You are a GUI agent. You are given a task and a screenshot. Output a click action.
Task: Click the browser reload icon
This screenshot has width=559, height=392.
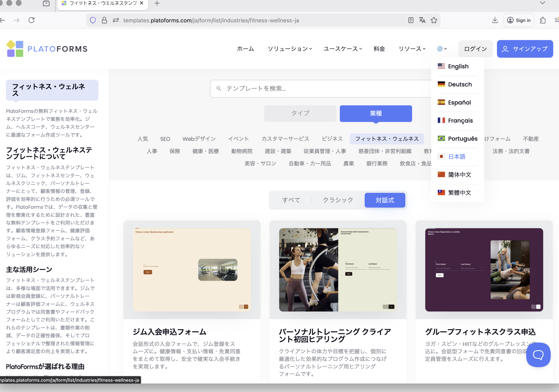tap(31, 20)
